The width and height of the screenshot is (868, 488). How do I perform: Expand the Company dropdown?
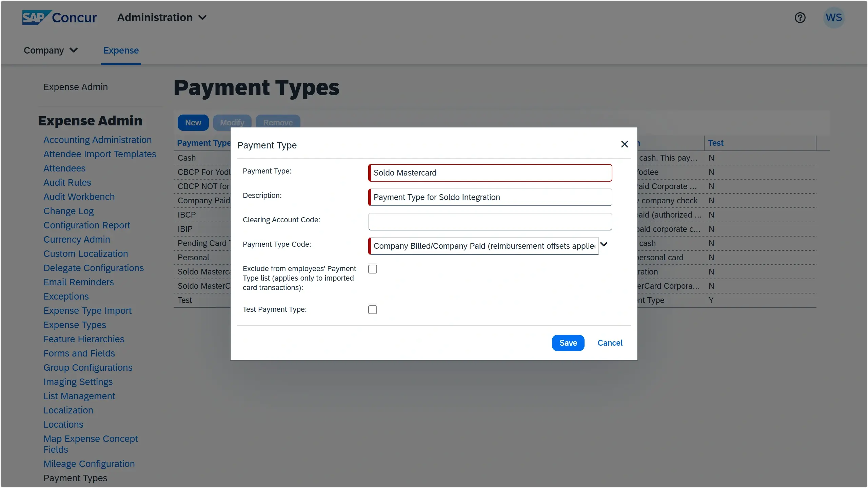coord(51,50)
